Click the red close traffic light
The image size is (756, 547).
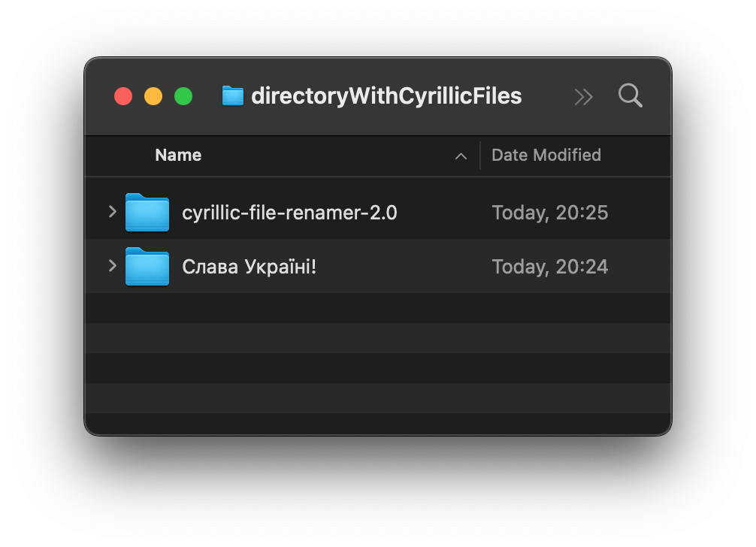coord(122,96)
